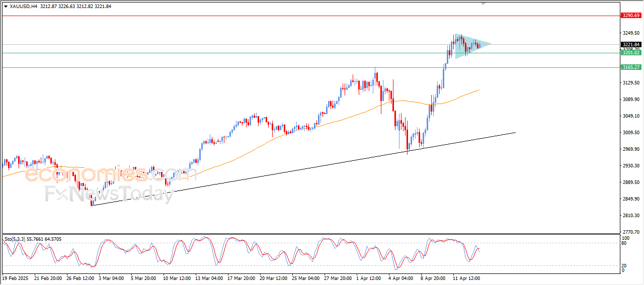Click the 3049.10 price axis label
Image resolution: width=644 pixels, height=285 pixels.
pyautogui.click(x=630, y=116)
